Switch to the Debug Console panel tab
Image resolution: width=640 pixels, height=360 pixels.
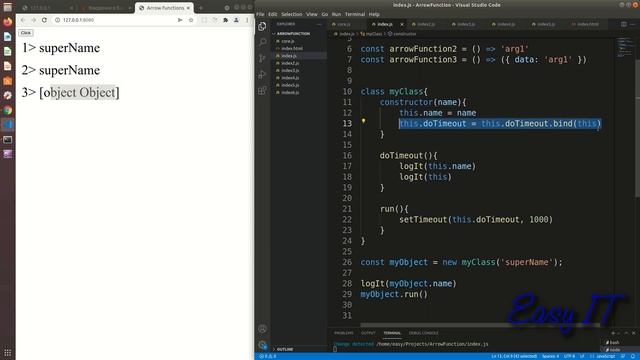point(423,333)
